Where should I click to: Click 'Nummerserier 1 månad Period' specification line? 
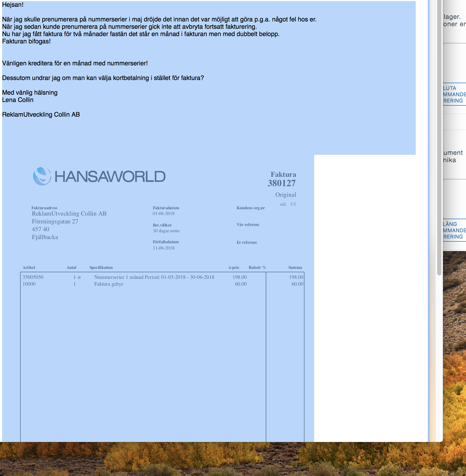pos(154,277)
